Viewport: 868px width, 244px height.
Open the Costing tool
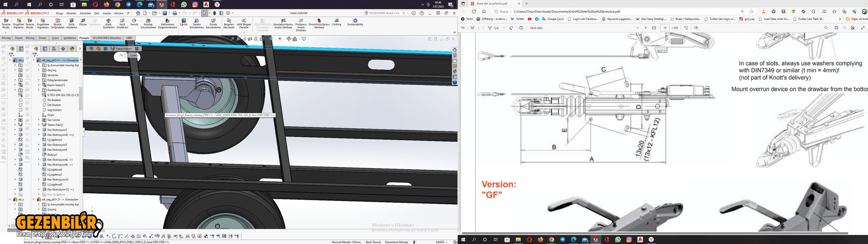pyautogui.click(x=336, y=22)
